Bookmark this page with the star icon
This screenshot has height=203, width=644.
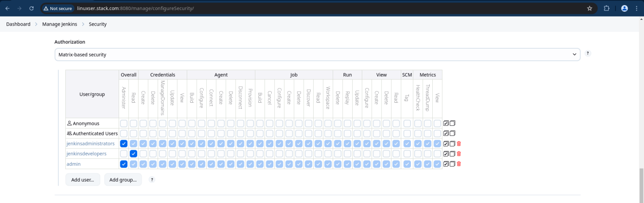coord(589,8)
